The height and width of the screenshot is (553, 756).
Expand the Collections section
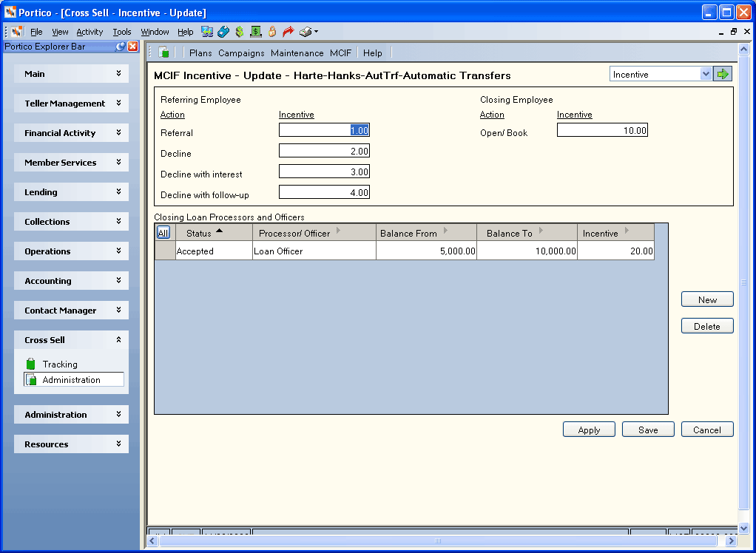click(x=71, y=222)
